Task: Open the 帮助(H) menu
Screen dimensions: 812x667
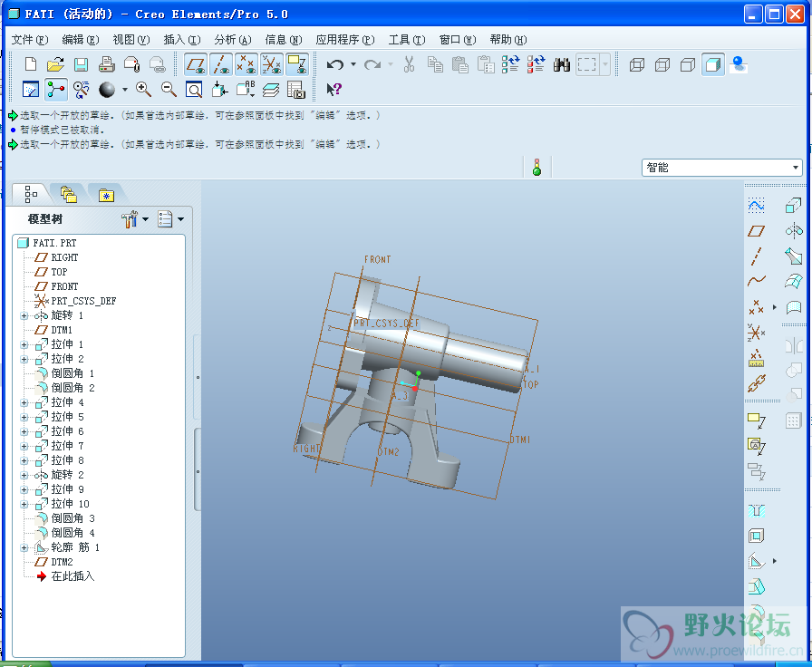Action: [508, 40]
